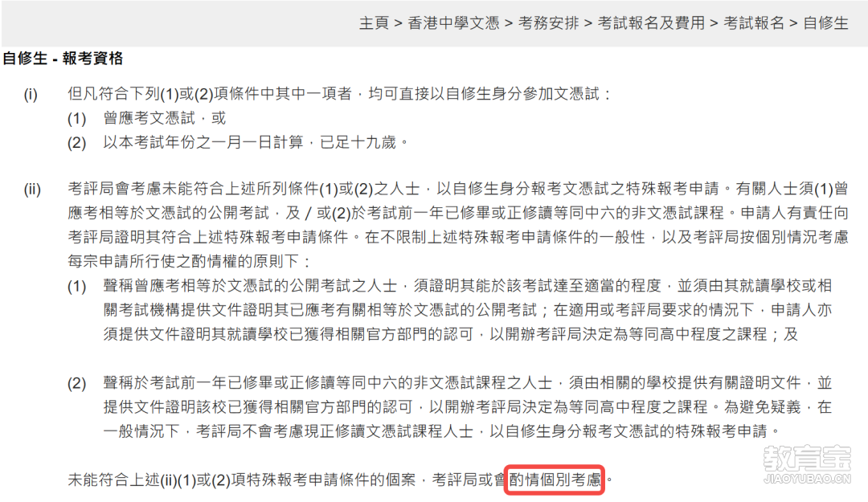The height and width of the screenshot is (502, 868).
Task: Click the 考試報名 breadcrumb item
Action: click(754, 23)
